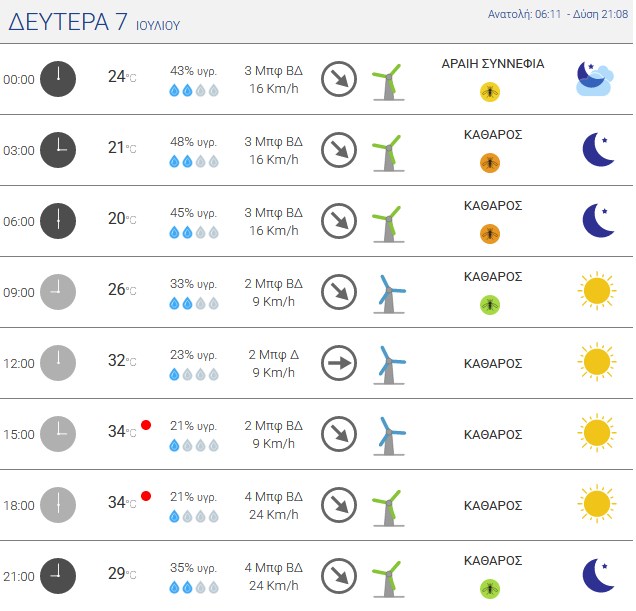Viewport: 636px width, 611px height.
Task: Click the wind direction arrow at 12:00
Action: point(339,363)
